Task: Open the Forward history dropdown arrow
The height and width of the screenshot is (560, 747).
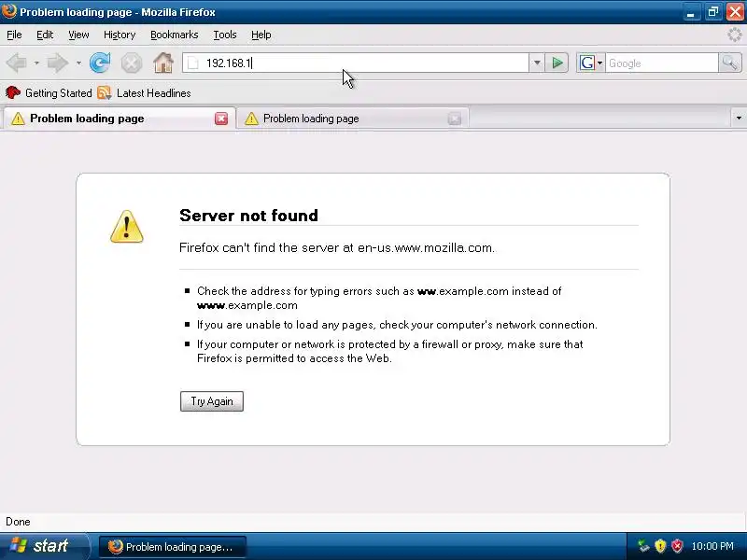Action: click(x=78, y=63)
